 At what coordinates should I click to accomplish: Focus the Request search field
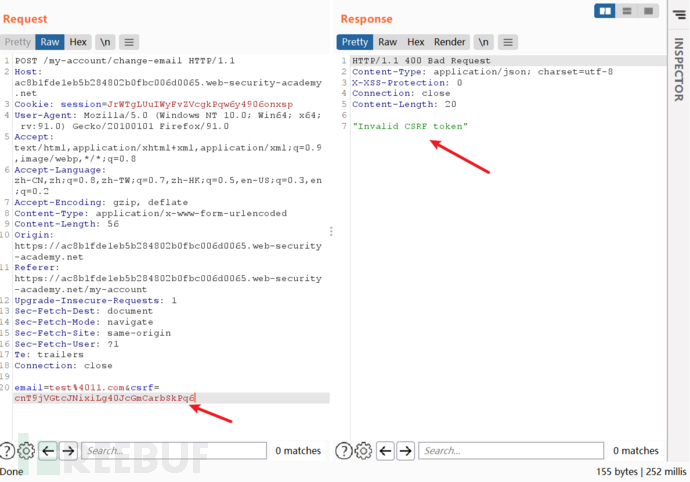[x=174, y=451]
